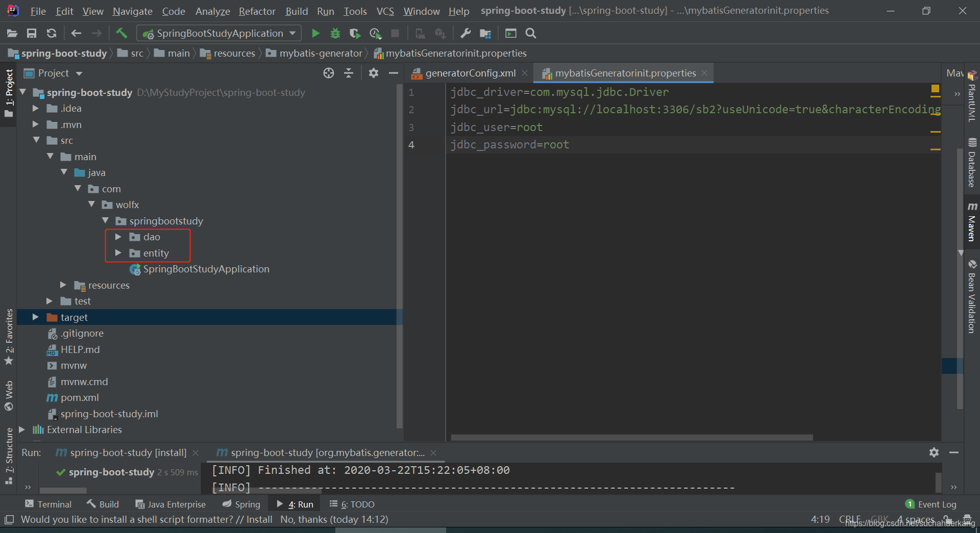The width and height of the screenshot is (980, 533).
Task: Open the Web side tab
Action: [9, 395]
